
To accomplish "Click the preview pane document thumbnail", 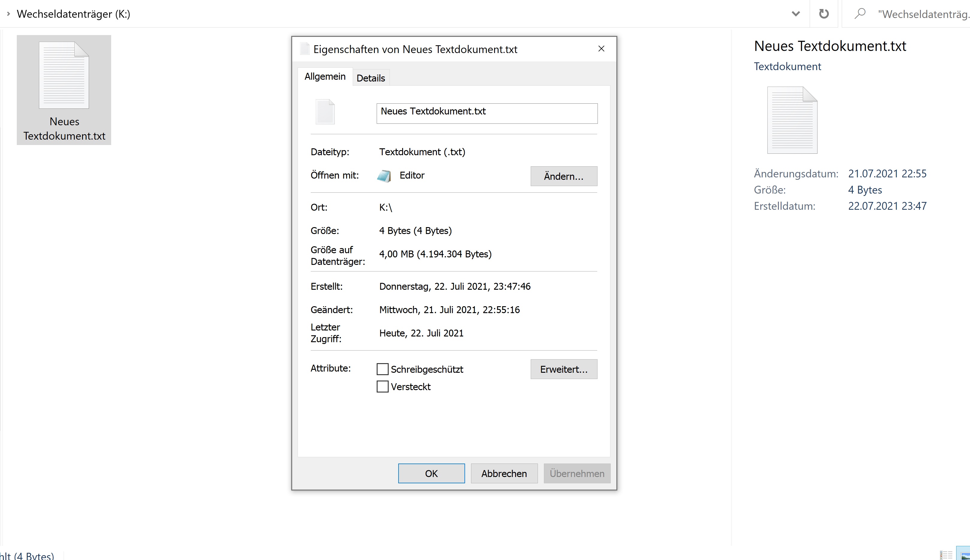I will pyautogui.click(x=792, y=120).
